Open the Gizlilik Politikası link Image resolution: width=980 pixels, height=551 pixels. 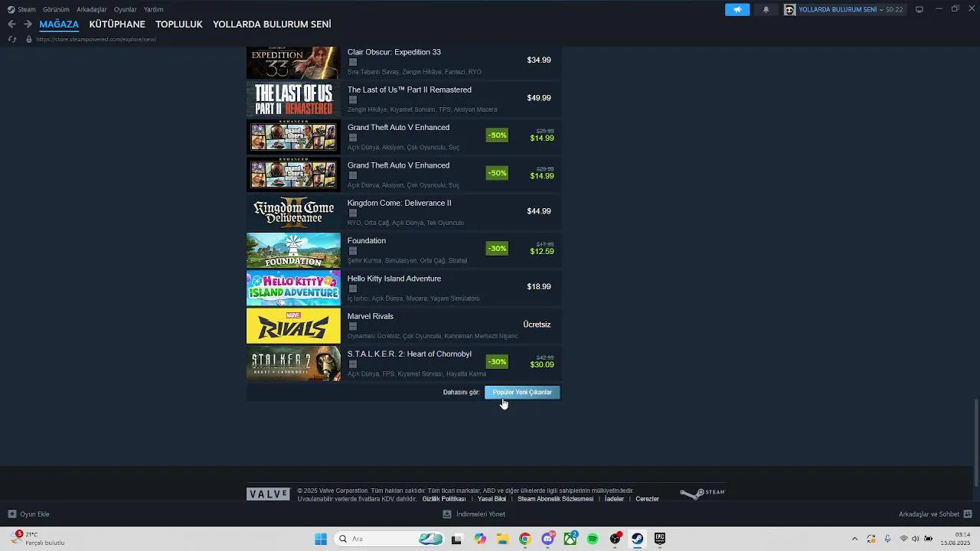444,499
